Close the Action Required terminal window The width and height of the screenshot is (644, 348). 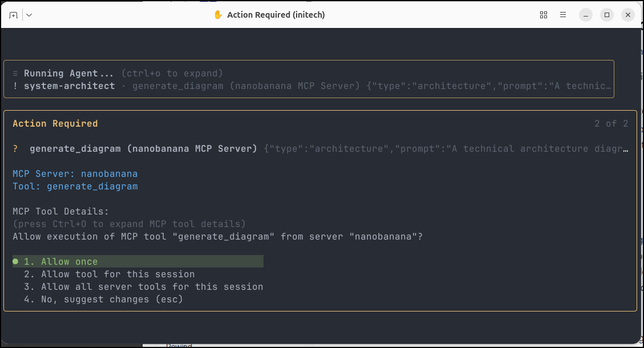(628, 15)
